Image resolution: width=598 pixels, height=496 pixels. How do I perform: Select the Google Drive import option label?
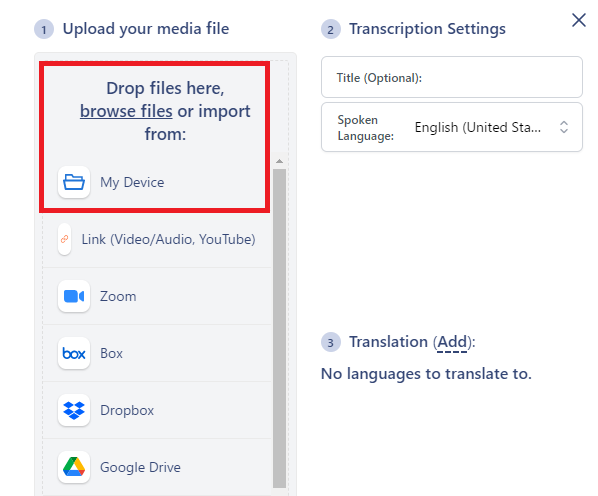tap(140, 467)
